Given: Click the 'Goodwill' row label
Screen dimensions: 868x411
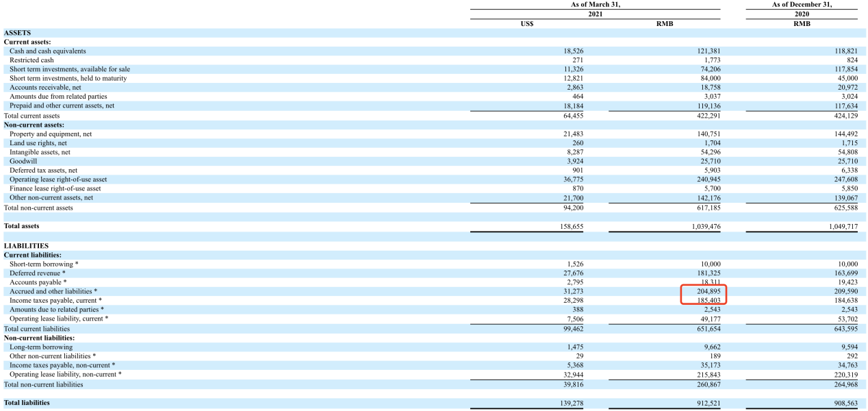Looking at the screenshot, I should coord(23,161).
